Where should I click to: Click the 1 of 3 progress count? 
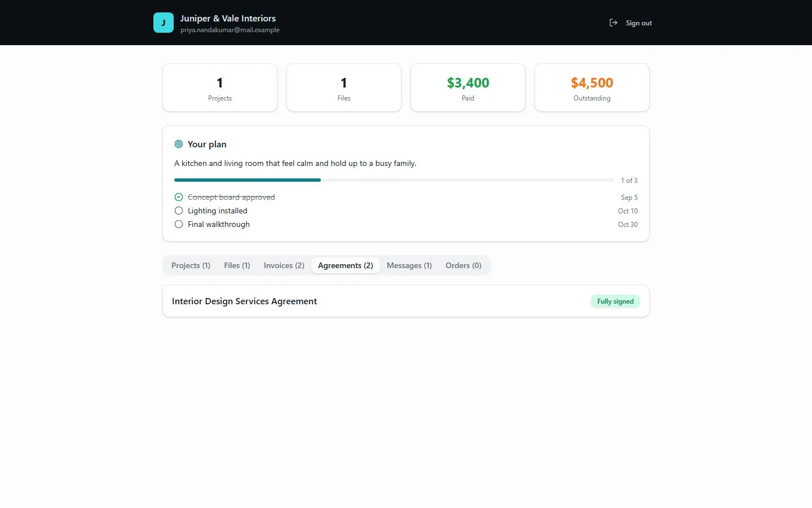629,181
